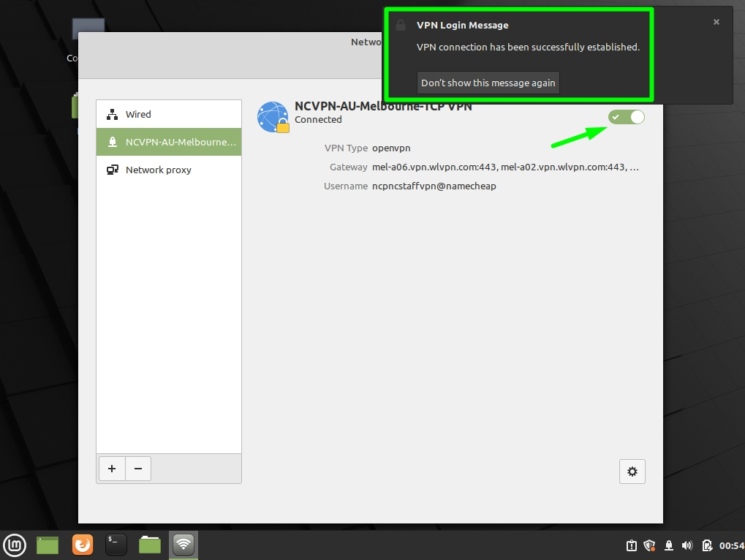Click the lock keyboard icon in the tray
The image size is (745, 560).
(x=668, y=545)
